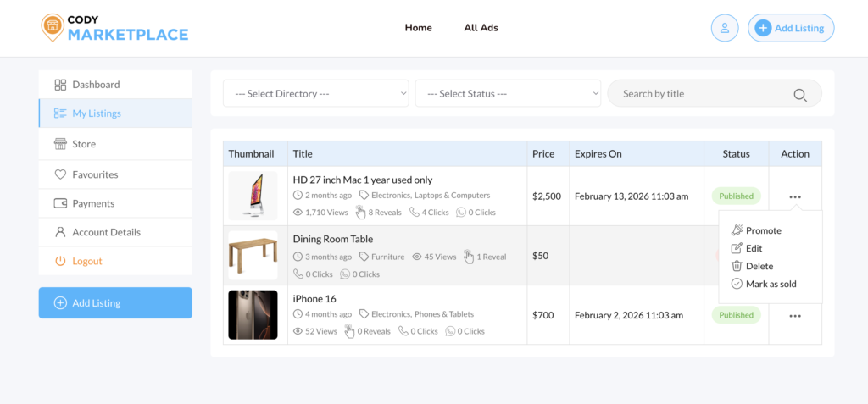Click the Dining Room Table thumbnail
The width and height of the screenshot is (868, 404).
[x=253, y=255]
